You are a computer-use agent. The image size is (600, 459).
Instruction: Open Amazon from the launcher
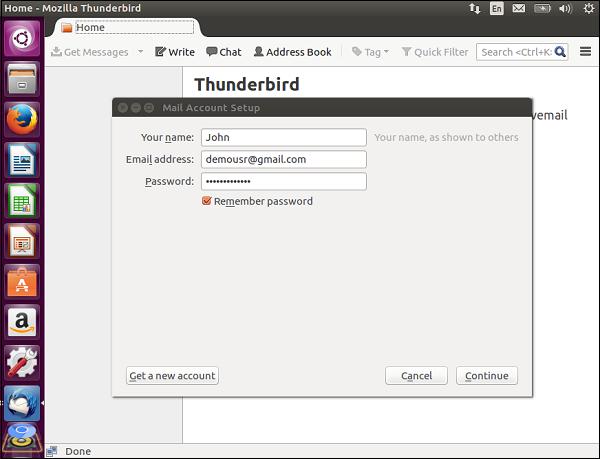point(22,322)
